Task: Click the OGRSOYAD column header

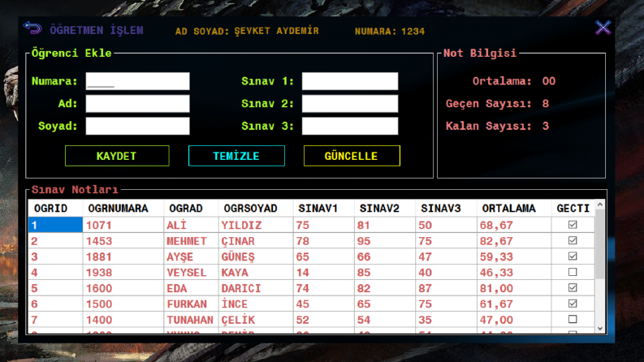Action: point(256,209)
